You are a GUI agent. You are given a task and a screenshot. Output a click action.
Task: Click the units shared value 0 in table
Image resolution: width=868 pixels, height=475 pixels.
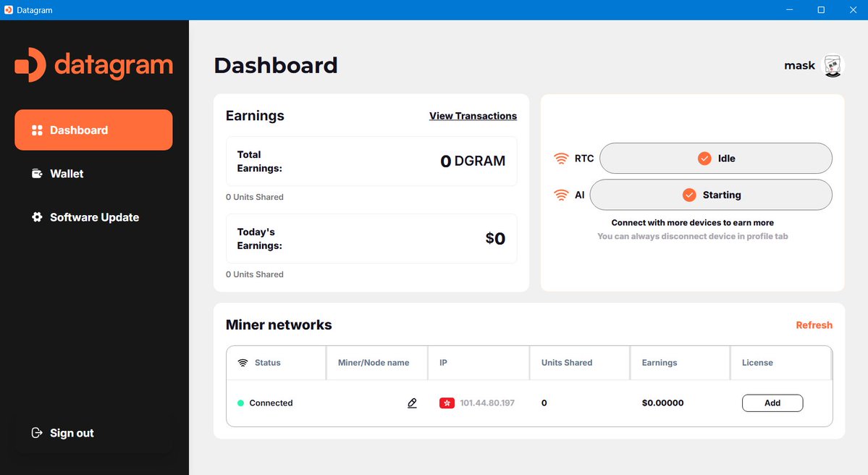pos(544,403)
